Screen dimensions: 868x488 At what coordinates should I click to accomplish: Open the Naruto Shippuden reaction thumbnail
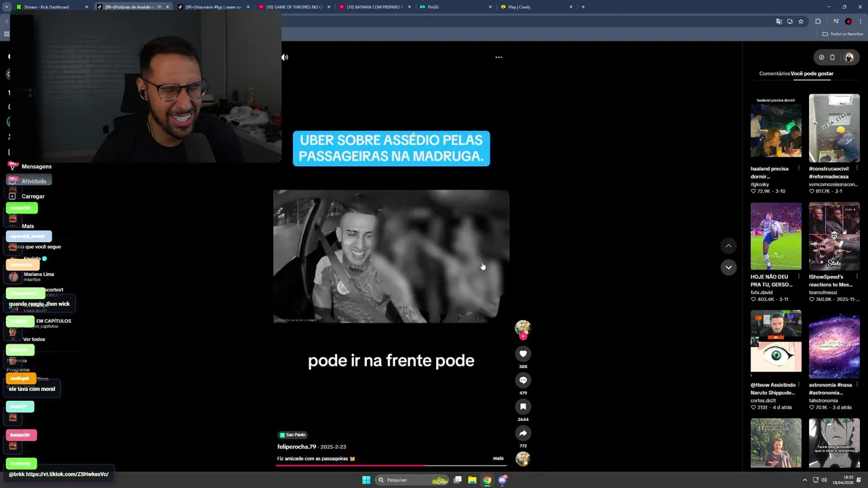coord(776,344)
